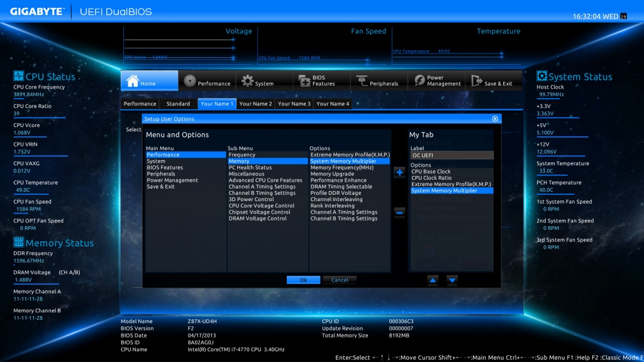644x362 pixels.
Task: Open the BIOS Features tab
Action: point(321,80)
